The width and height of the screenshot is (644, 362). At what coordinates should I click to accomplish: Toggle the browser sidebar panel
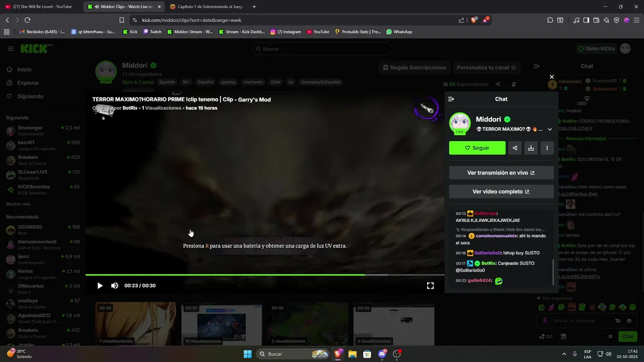586,20
